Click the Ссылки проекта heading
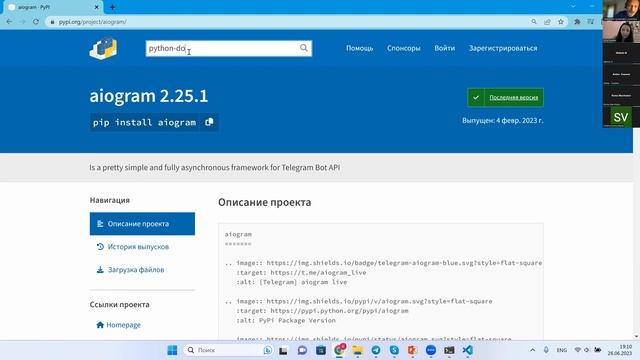The height and width of the screenshot is (360, 640). pyautogui.click(x=120, y=304)
